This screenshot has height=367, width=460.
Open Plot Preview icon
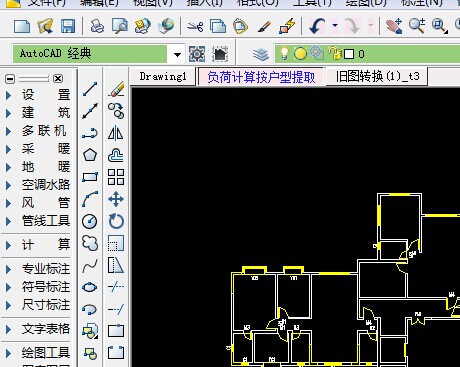120,26
